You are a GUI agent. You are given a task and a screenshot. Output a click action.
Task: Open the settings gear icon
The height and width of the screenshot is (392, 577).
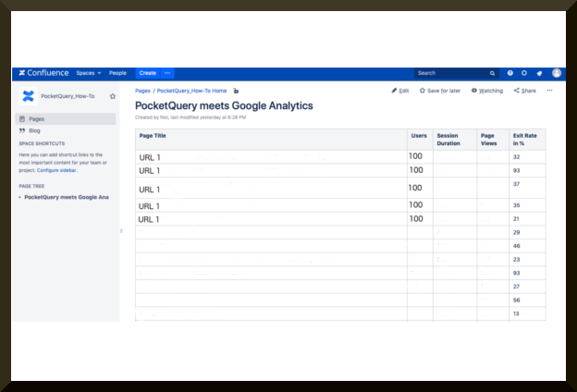tap(524, 73)
